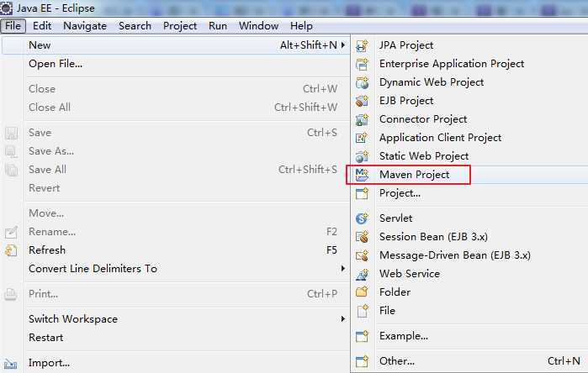588x373 pixels.
Task: Open the Project menu
Action: [180, 26]
